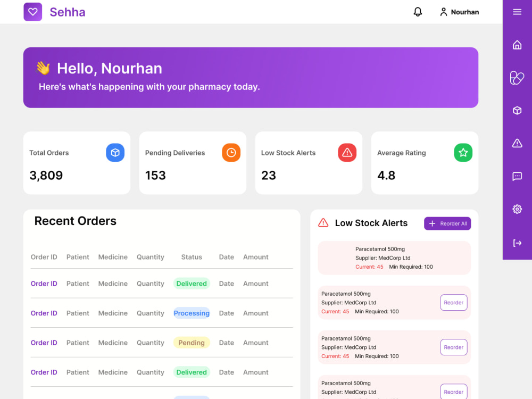Click the Reorder All button
The height and width of the screenshot is (399, 532).
pos(447,223)
